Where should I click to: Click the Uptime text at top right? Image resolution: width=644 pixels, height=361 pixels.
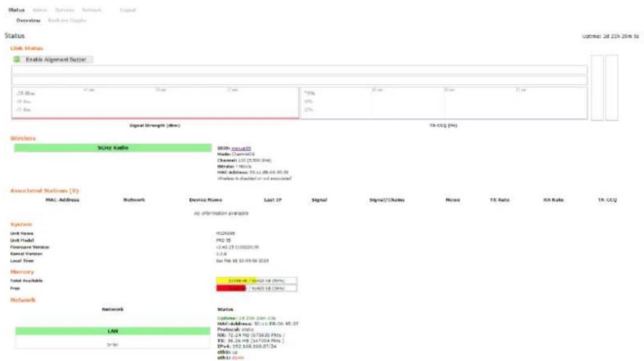coord(610,36)
